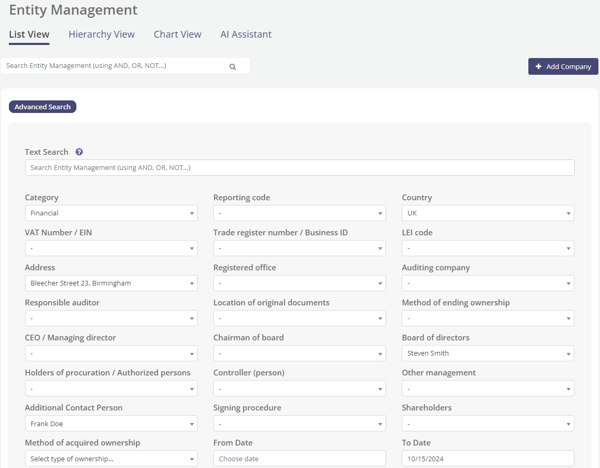Click the Add Company button

pos(563,67)
